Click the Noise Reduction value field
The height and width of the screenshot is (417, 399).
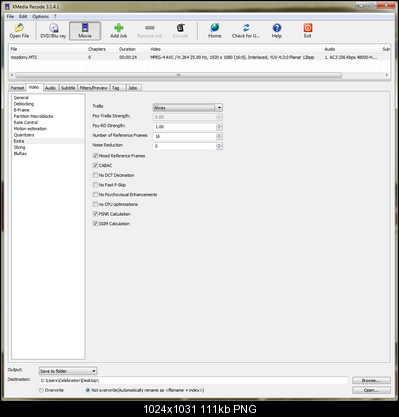[x=185, y=146]
